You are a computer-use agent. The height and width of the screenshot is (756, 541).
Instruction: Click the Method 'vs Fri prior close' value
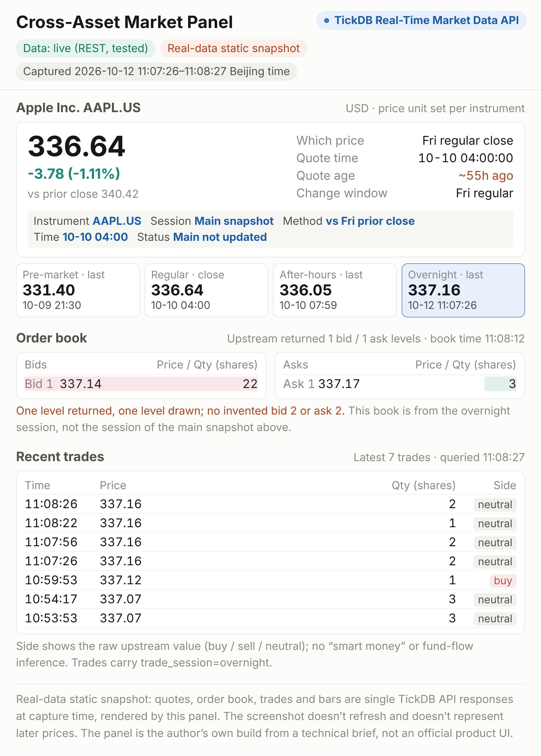pos(370,221)
